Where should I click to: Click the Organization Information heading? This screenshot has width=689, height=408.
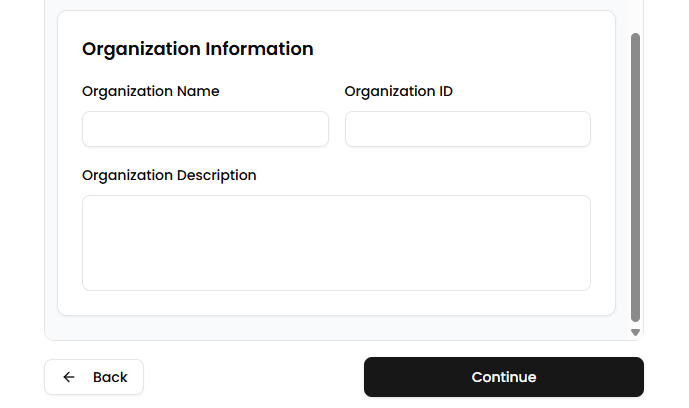click(x=198, y=48)
